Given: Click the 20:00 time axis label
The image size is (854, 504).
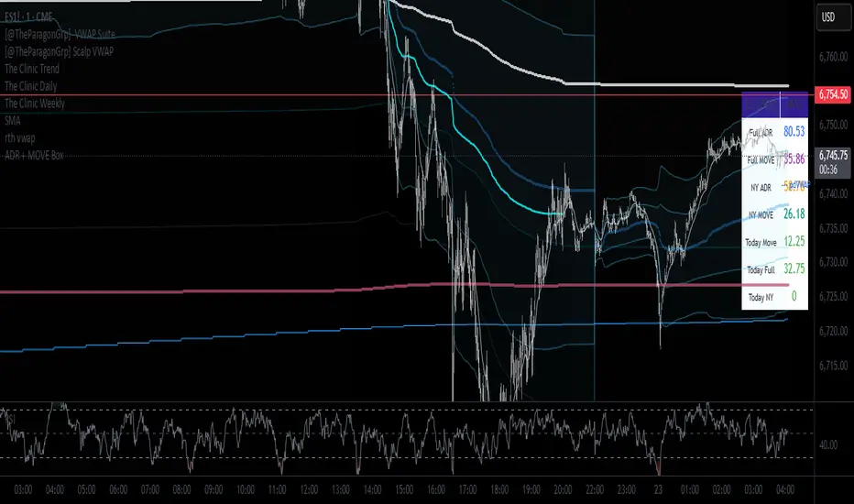Looking at the screenshot, I should pyautogui.click(x=563, y=489).
